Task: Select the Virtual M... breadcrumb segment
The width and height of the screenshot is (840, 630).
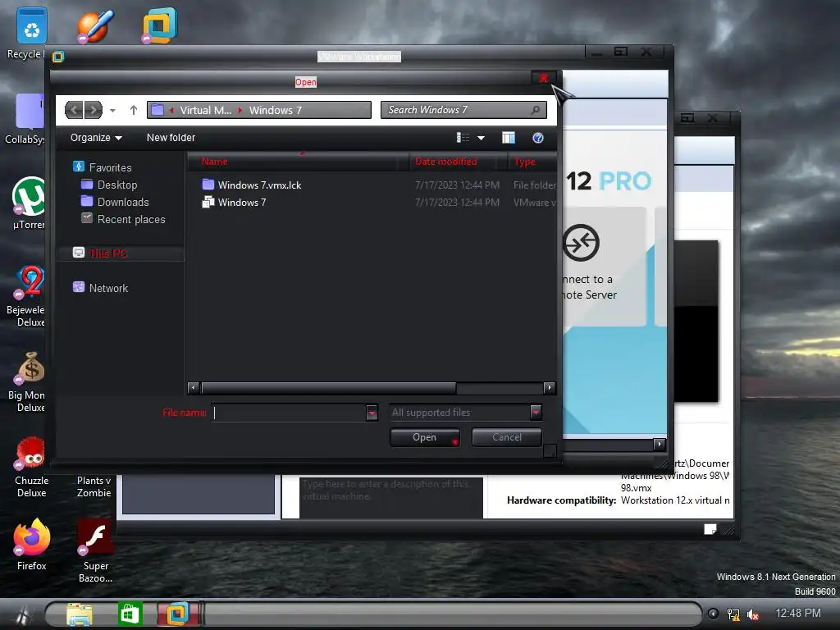Action: pyautogui.click(x=205, y=111)
